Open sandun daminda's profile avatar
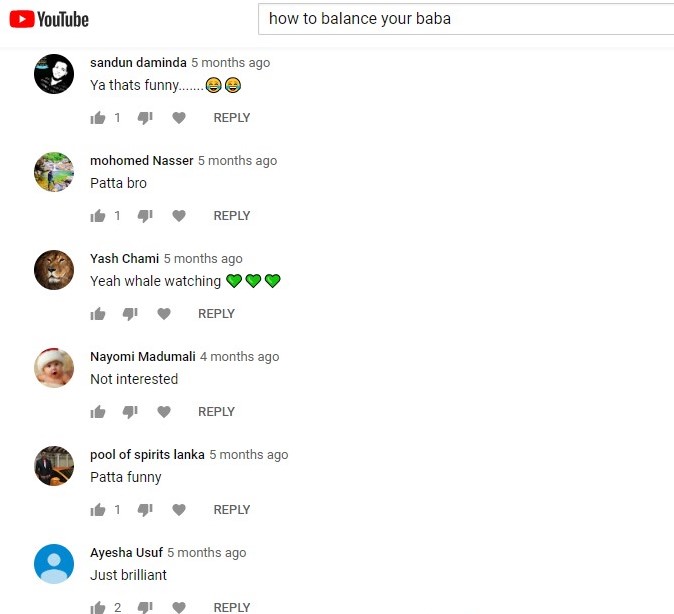Viewport: 674px width, 614px height. (54, 74)
